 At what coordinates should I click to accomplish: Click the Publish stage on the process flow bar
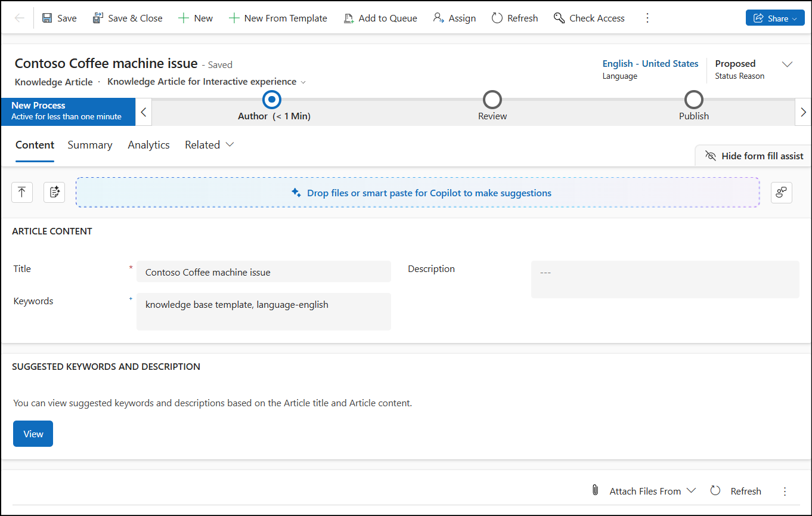point(693,100)
